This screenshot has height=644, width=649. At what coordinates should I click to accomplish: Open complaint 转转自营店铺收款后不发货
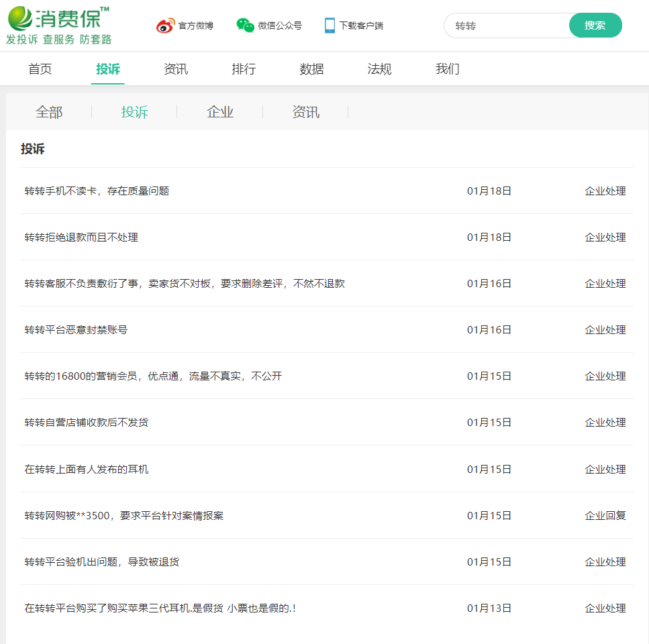(x=86, y=423)
